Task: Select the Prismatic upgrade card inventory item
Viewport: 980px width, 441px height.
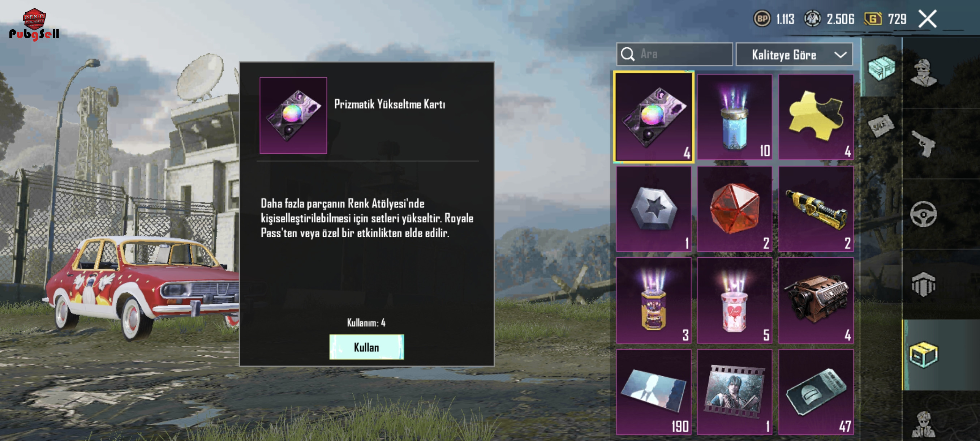Action: pyautogui.click(x=654, y=117)
